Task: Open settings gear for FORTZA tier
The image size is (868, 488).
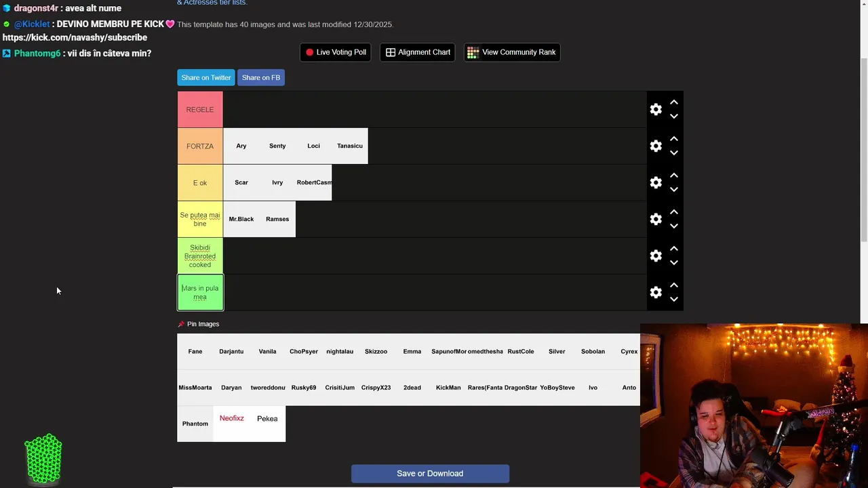Action: point(656,146)
